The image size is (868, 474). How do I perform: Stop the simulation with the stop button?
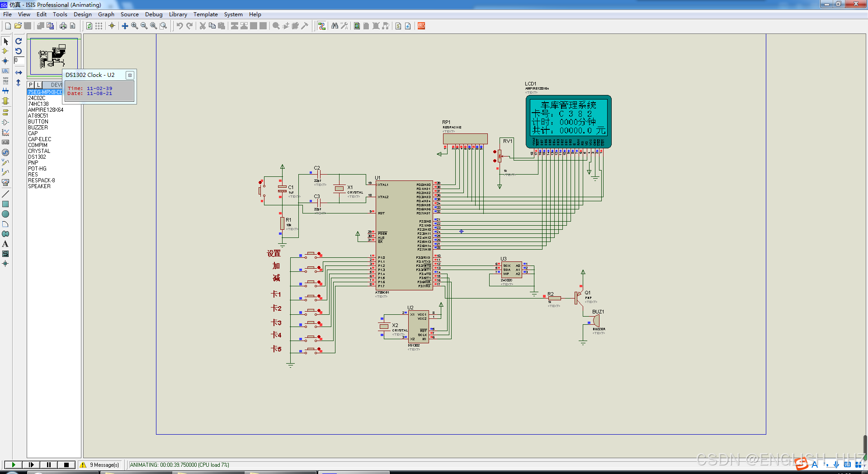66,465
